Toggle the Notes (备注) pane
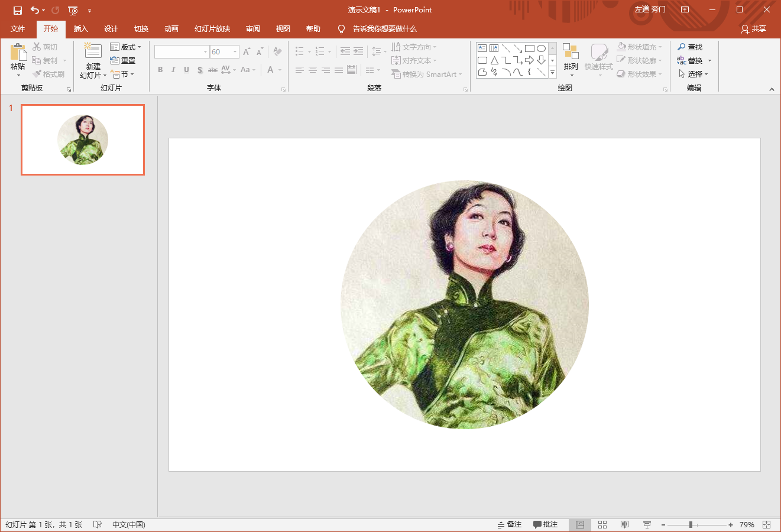Image resolution: width=781 pixels, height=532 pixels. (510, 524)
